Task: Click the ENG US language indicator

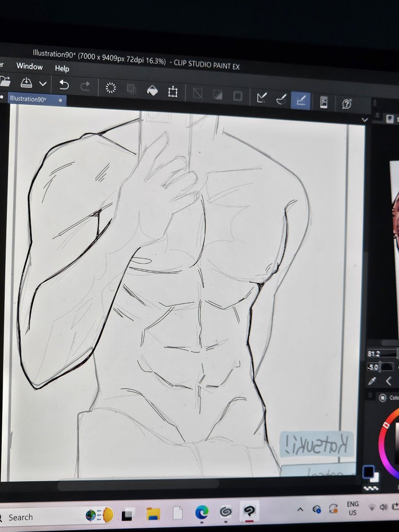Action: click(352, 508)
